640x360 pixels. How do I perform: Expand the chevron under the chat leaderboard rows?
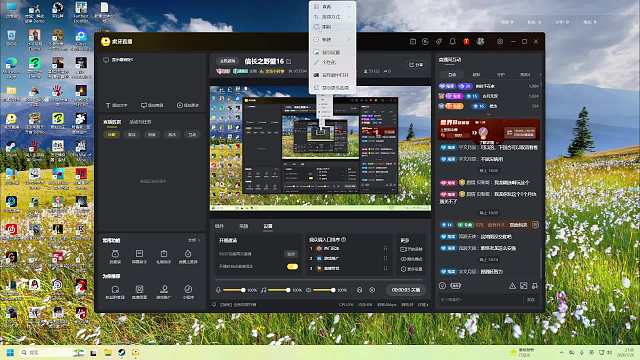click(x=489, y=114)
